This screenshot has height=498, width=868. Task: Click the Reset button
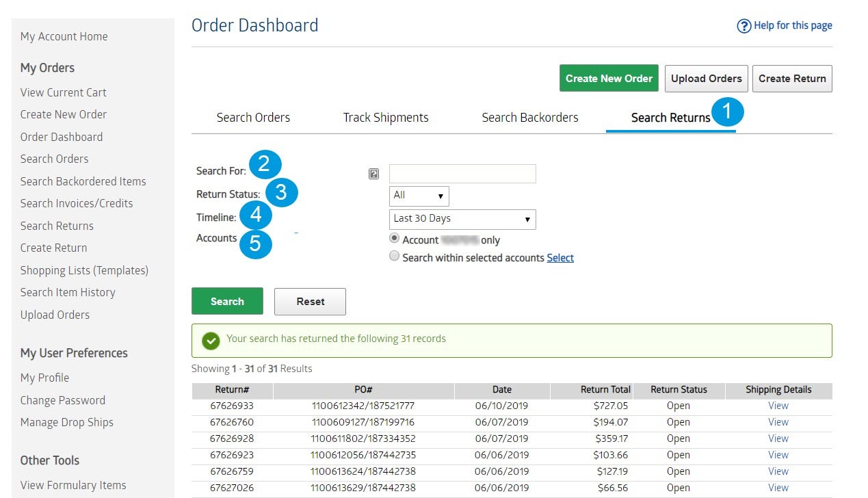(310, 302)
